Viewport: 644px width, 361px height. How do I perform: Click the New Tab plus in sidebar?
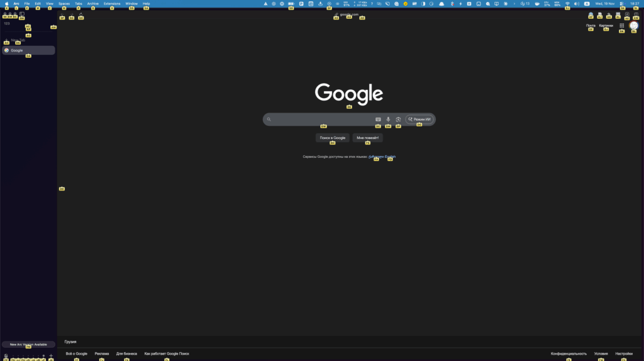pos(6,40)
